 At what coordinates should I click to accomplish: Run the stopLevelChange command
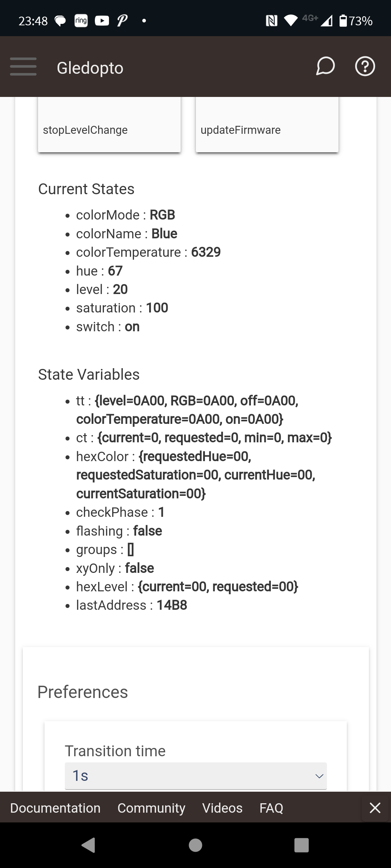[x=109, y=125]
